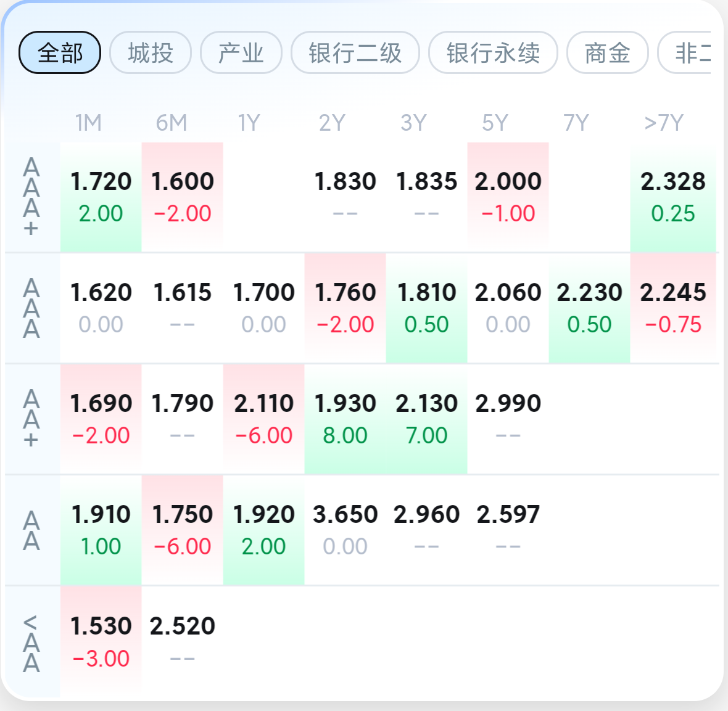Switch to the 产业 tab
The width and height of the screenshot is (728, 711).
[x=241, y=52]
